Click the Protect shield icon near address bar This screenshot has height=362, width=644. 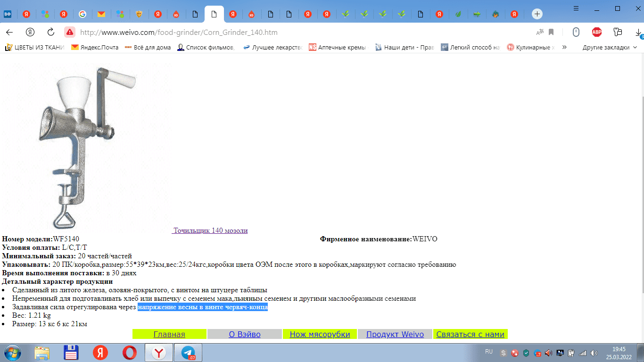576,32
